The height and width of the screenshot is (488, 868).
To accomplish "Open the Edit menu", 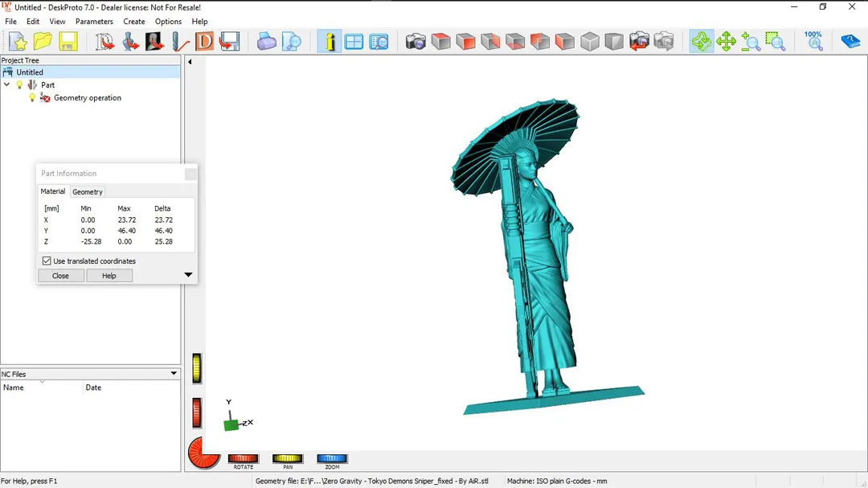I will click(33, 22).
